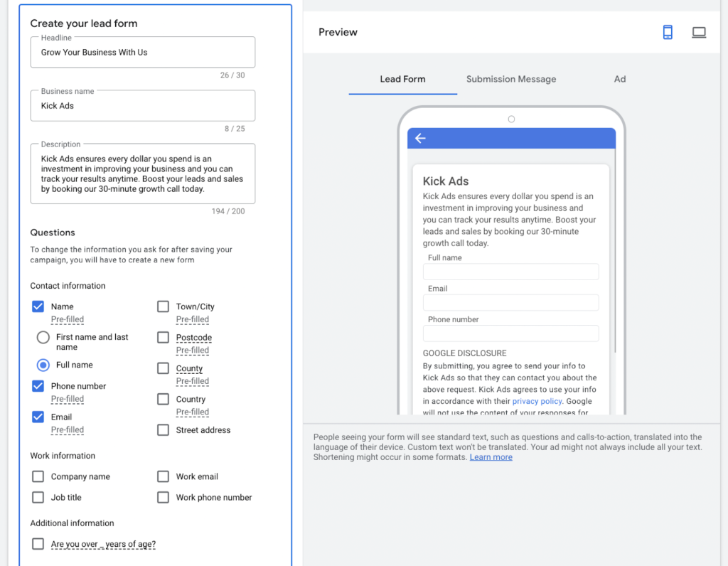Uncheck the Email checkbox
The height and width of the screenshot is (566, 728).
[x=38, y=417]
